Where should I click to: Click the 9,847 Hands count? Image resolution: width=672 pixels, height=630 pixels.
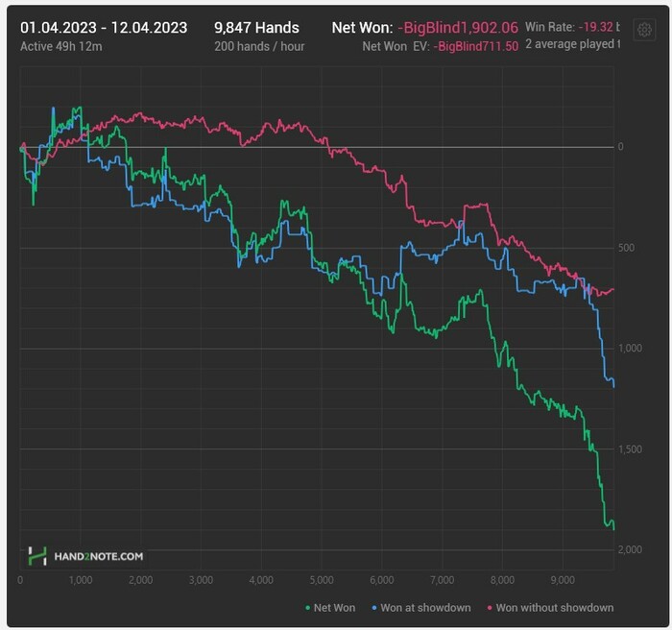click(256, 28)
